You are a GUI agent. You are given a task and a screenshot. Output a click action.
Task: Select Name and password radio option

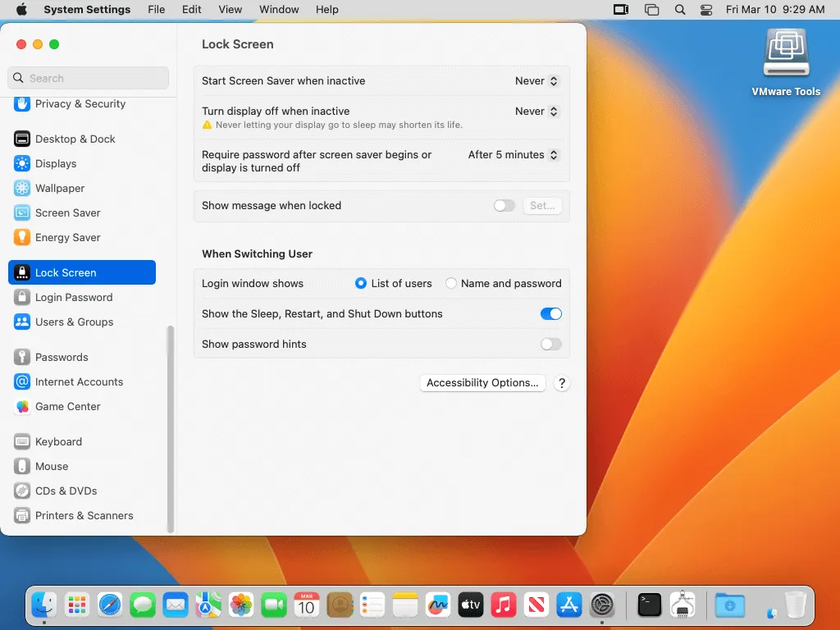pos(451,284)
